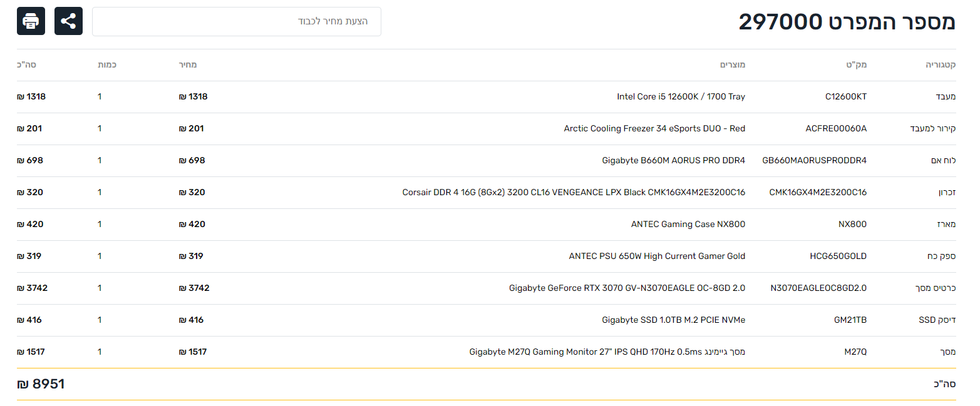Open the Gigabyte SSD 1.0TB NVMe item

click(x=673, y=320)
